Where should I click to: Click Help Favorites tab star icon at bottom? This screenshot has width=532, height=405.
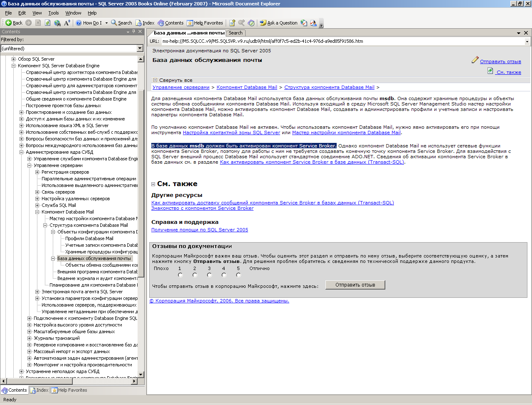click(x=54, y=390)
